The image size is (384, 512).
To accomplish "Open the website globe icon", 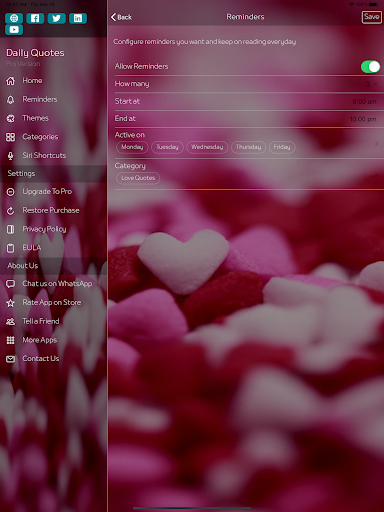I will [14, 18].
